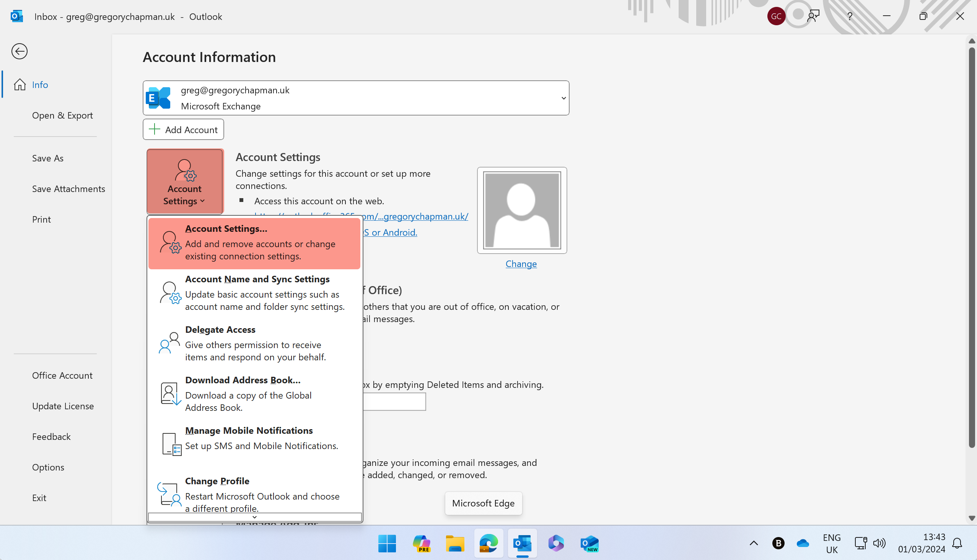Viewport: 977px width, 560px height.
Task: Open the Office Account page
Action: click(x=62, y=375)
